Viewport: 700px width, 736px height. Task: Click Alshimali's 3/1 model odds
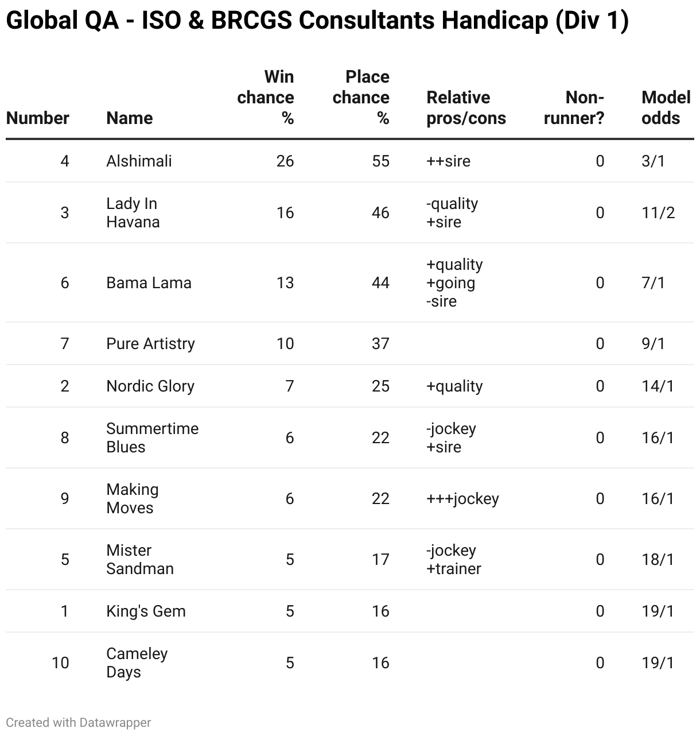click(x=654, y=161)
